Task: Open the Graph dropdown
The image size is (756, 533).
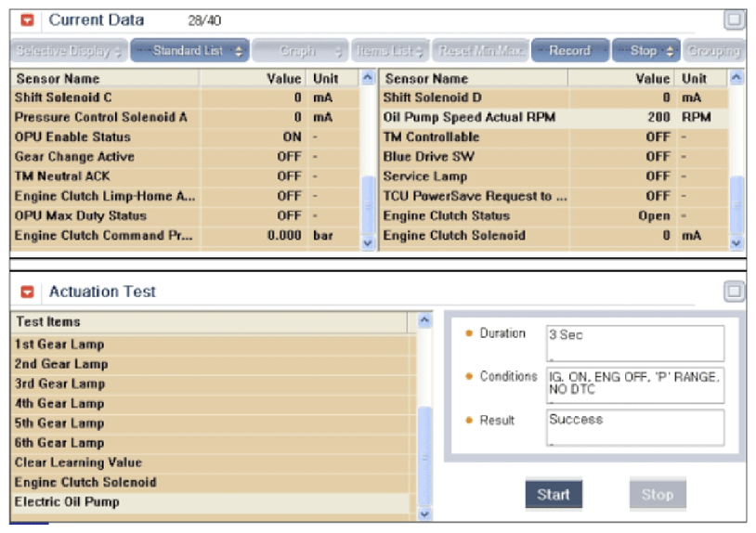Action: point(300,50)
